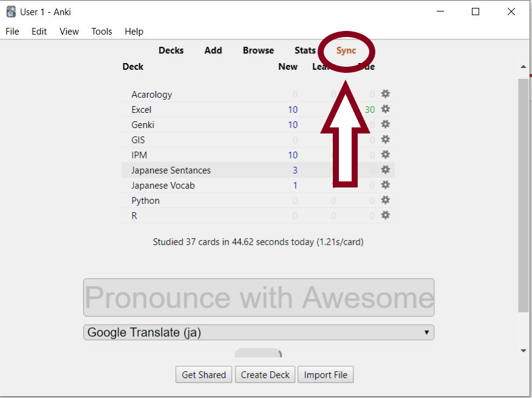The image size is (532, 398).
Task: Open the Browse card browser
Action: point(258,50)
